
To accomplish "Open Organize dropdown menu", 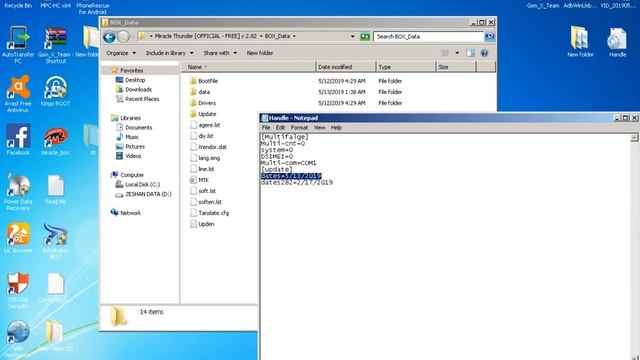I will 121,53.
